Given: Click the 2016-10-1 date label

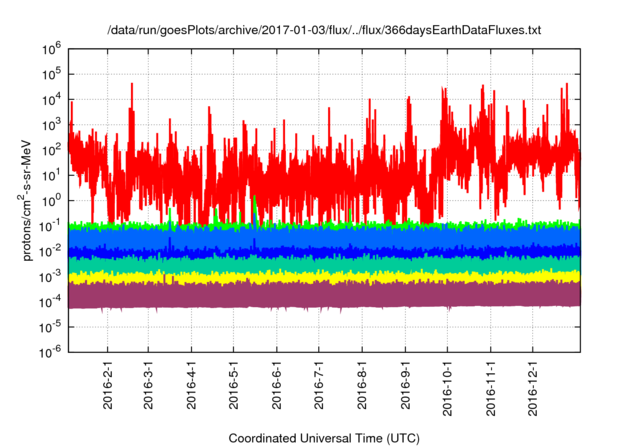Looking at the screenshot, I should (447, 388).
